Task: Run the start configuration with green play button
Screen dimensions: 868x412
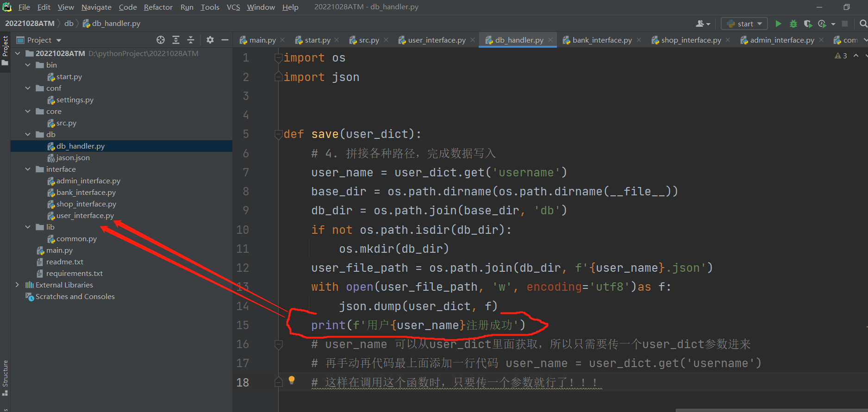Action: coord(778,24)
